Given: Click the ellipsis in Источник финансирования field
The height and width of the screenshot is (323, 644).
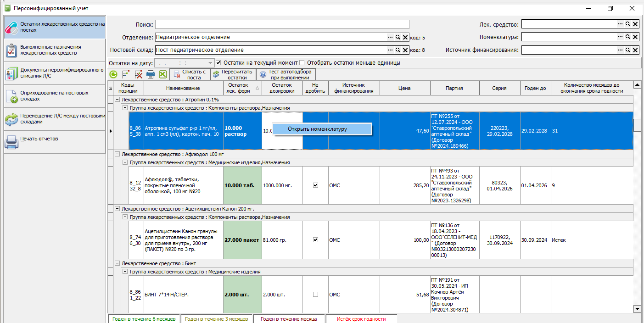Looking at the screenshot, I should (x=621, y=50).
